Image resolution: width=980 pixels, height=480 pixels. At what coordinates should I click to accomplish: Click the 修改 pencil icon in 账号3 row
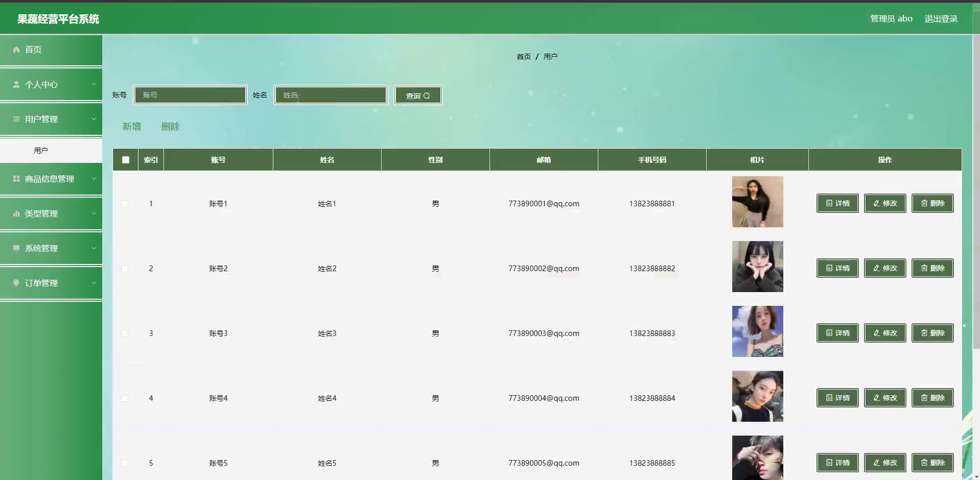coord(877,333)
